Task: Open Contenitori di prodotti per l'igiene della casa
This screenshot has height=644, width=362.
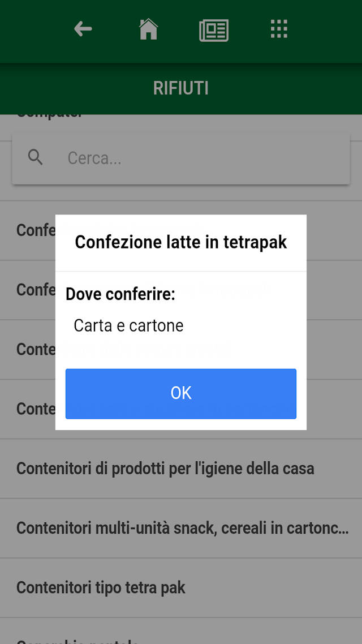Action: [x=165, y=469]
